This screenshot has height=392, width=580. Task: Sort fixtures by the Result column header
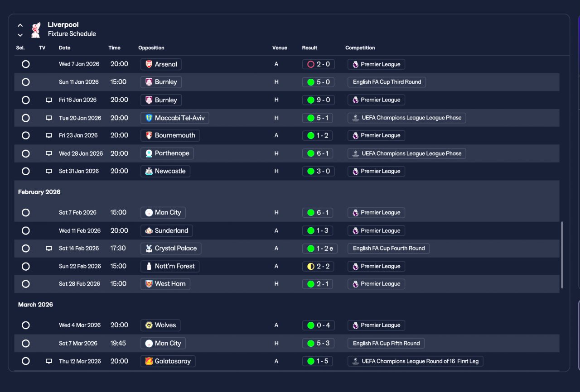pyautogui.click(x=309, y=48)
